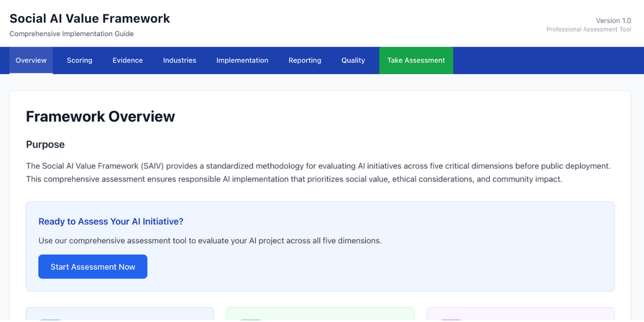Select the Industries tab
The height and width of the screenshot is (322, 644).
pyautogui.click(x=180, y=60)
